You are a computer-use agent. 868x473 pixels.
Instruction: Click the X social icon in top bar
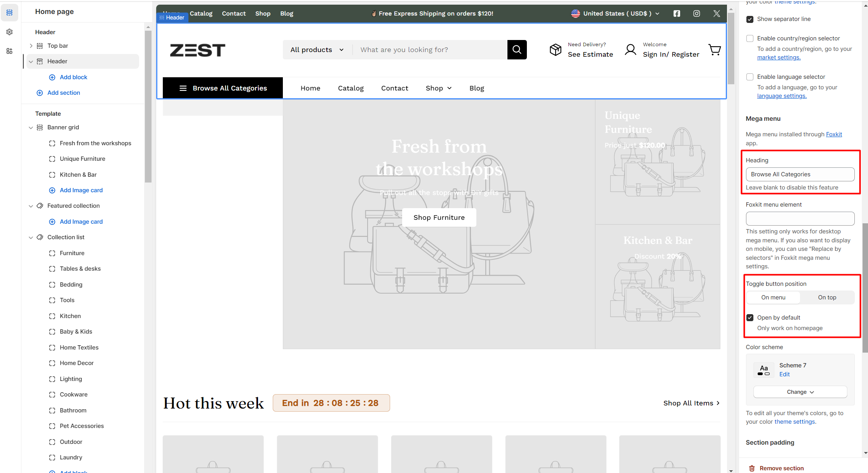coord(716,14)
